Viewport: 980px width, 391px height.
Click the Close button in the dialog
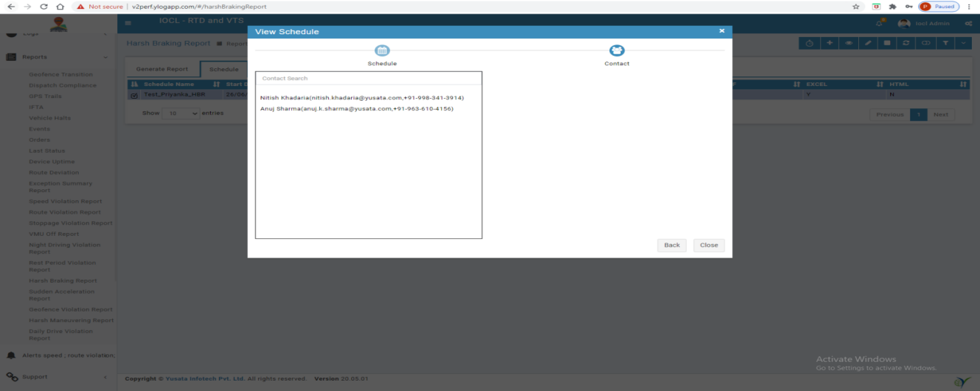point(709,245)
